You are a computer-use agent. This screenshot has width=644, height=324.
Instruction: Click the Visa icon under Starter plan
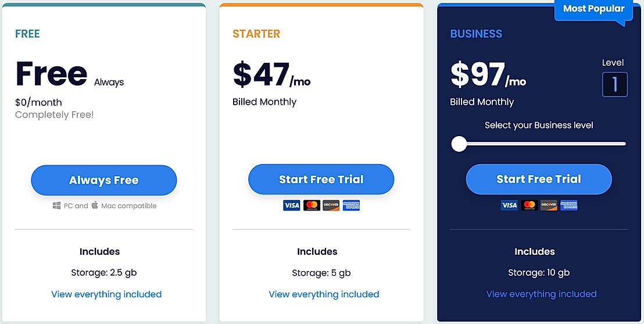point(292,205)
